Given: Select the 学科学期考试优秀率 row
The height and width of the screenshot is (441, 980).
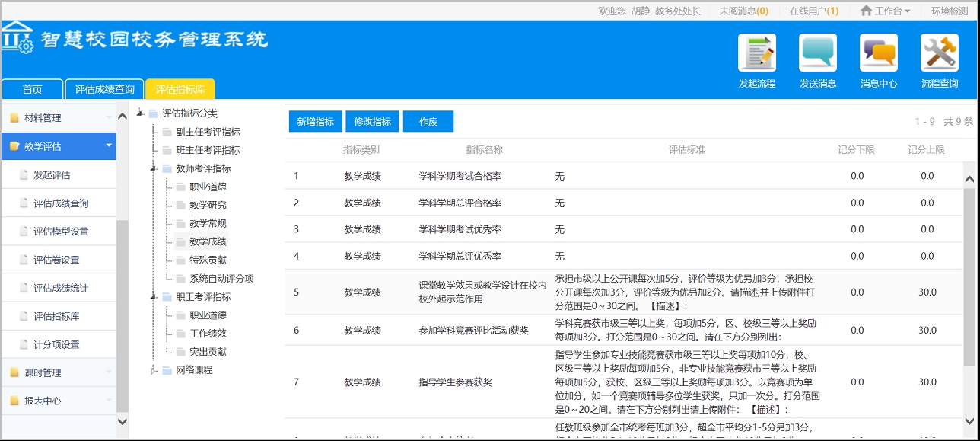Looking at the screenshot, I should point(624,229).
